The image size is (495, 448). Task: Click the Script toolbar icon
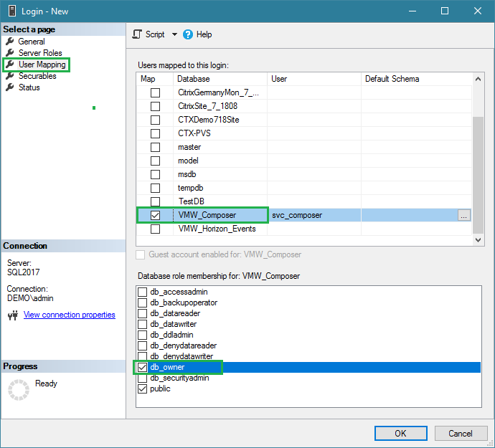tap(137, 34)
